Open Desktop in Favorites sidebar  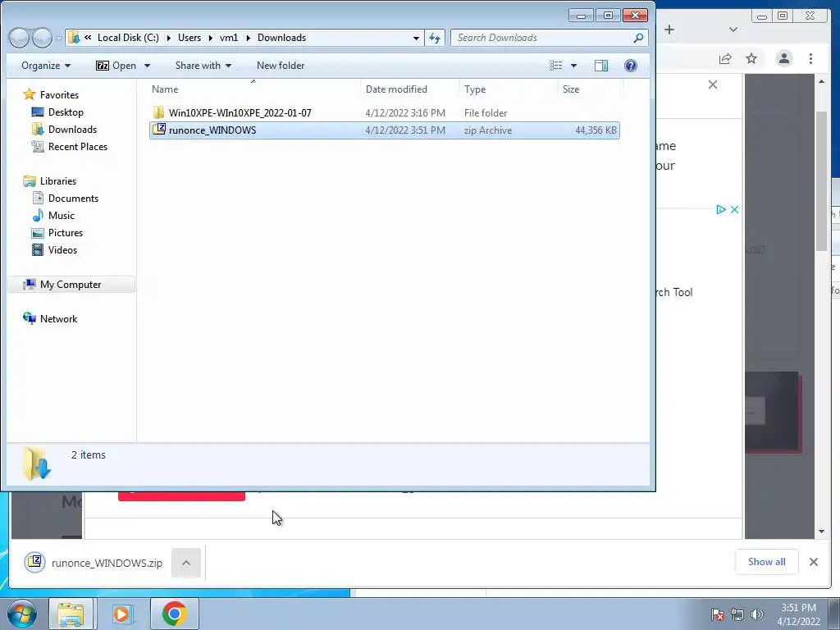click(x=66, y=112)
